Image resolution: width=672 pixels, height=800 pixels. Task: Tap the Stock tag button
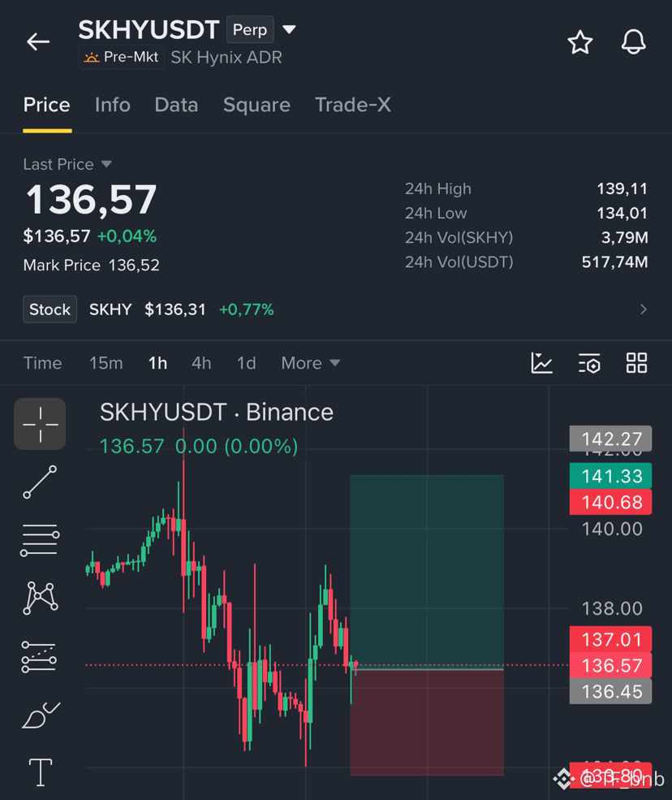[50, 309]
